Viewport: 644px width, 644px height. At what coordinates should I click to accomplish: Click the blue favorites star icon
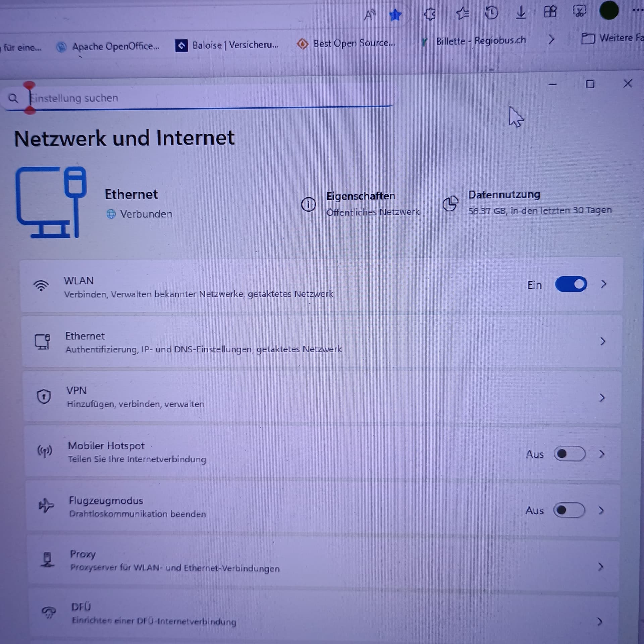[395, 15]
